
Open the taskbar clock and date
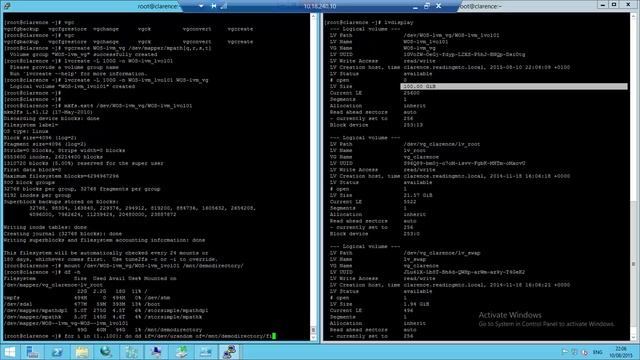(x=621, y=352)
